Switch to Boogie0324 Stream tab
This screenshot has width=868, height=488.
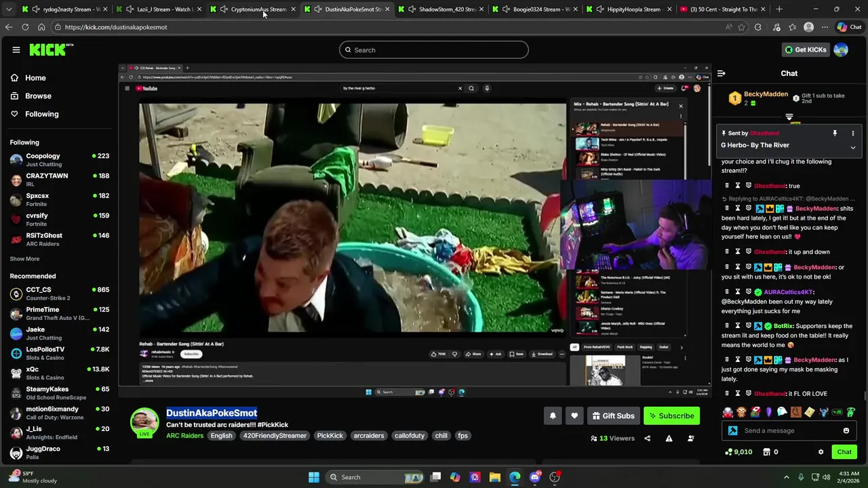[536, 9]
